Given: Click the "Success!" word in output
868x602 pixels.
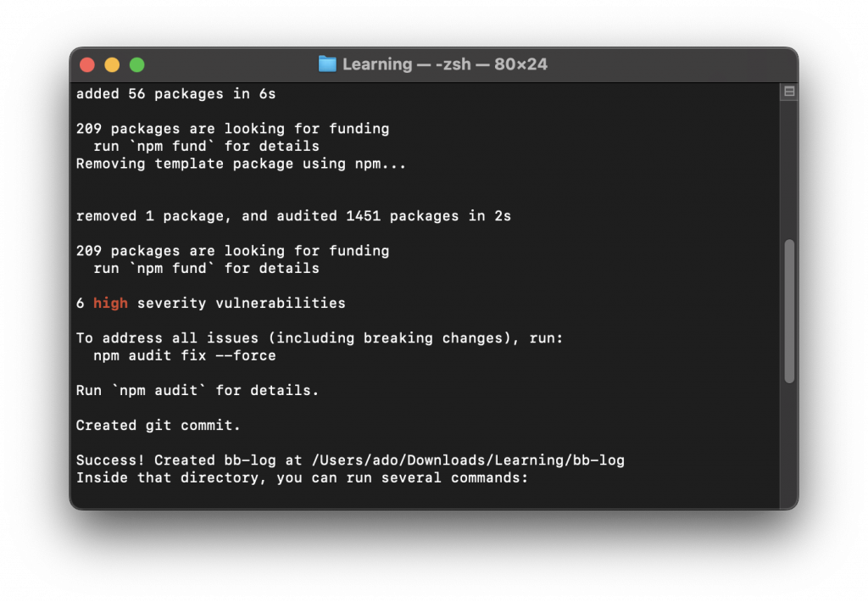Looking at the screenshot, I should coord(110,460).
